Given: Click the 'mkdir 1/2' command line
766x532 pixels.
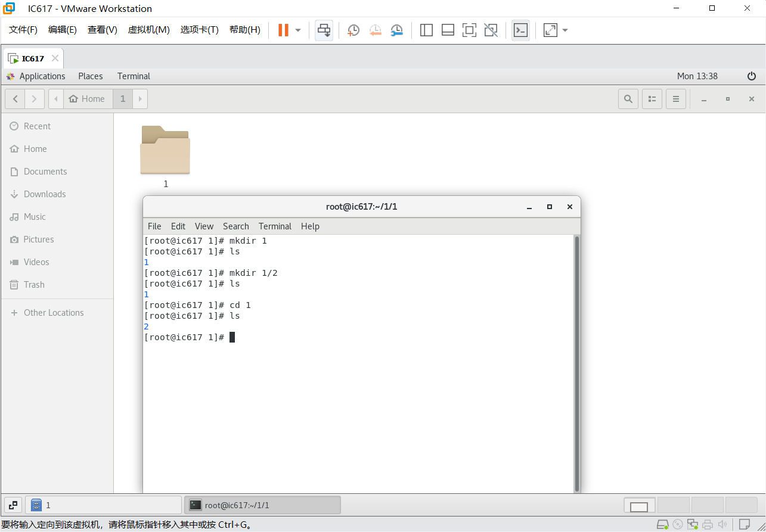Looking at the screenshot, I should coord(211,273).
